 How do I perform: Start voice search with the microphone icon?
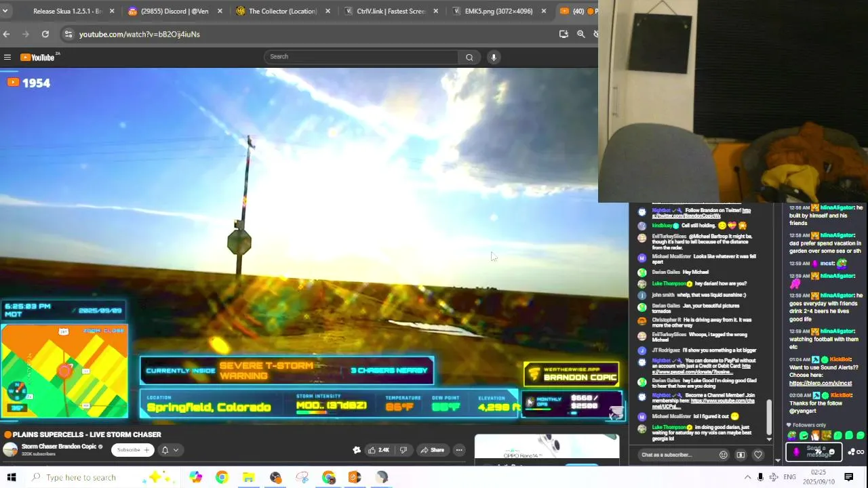coord(494,58)
